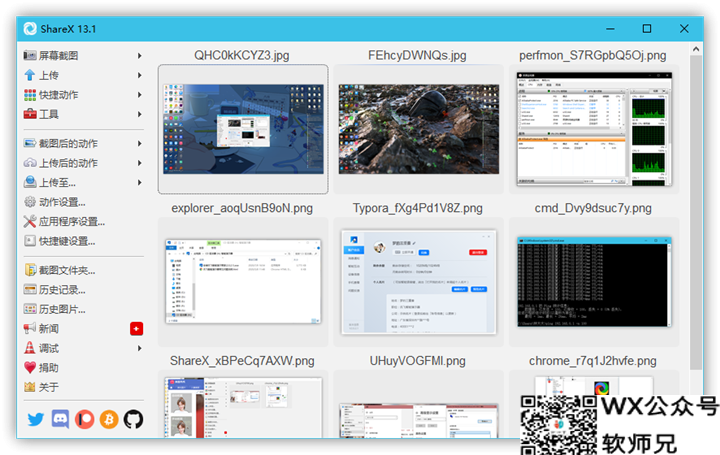Viewport: 720px width, 455px height.
Task: Click the 截图后的动作 icon
Action: coord(30,143)
